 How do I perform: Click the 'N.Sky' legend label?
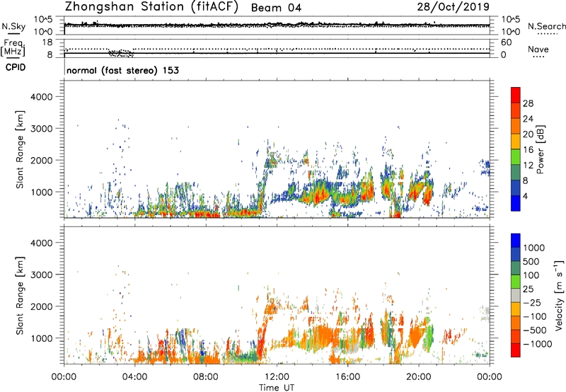click(x=13, y=26)
